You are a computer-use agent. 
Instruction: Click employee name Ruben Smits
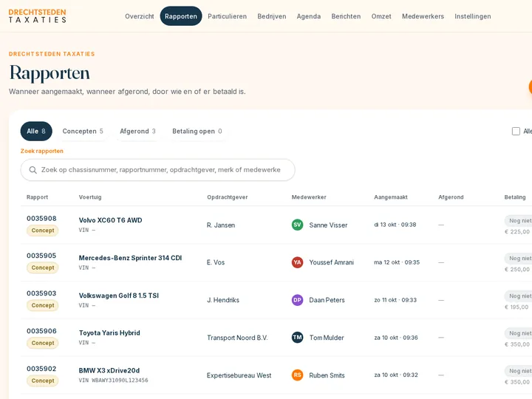[327, 375]
